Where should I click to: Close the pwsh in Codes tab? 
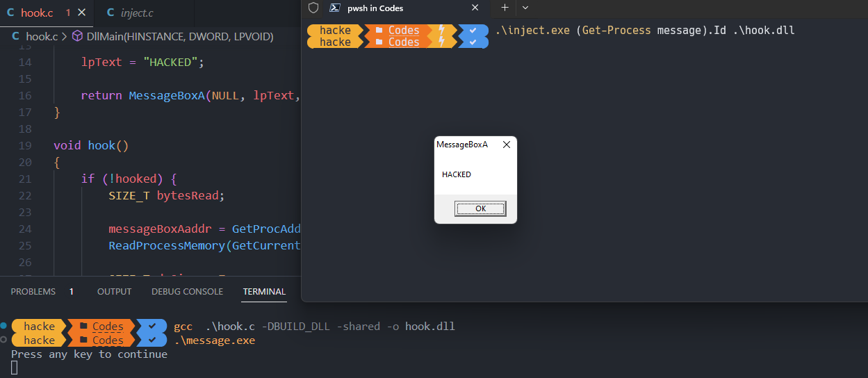tap(475, 8)
